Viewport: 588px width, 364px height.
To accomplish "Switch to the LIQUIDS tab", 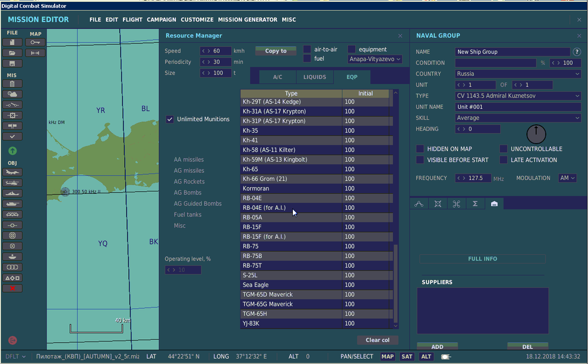I will click(x=315, y=77).
